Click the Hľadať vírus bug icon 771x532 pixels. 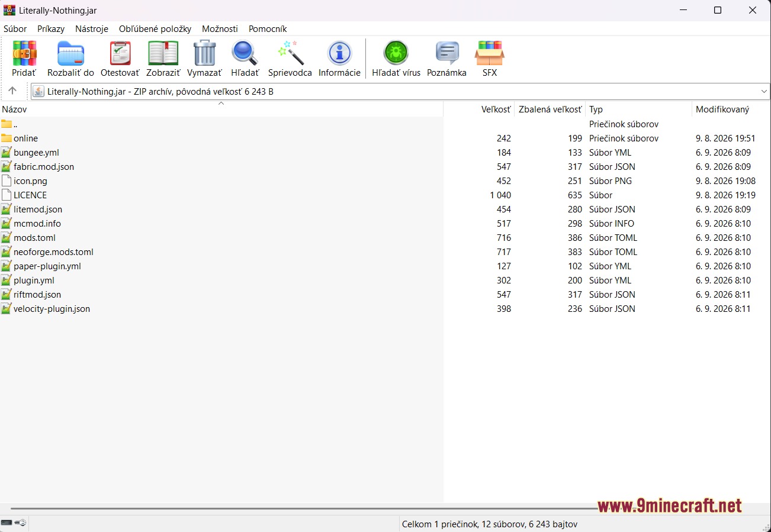tap(396, 53)
